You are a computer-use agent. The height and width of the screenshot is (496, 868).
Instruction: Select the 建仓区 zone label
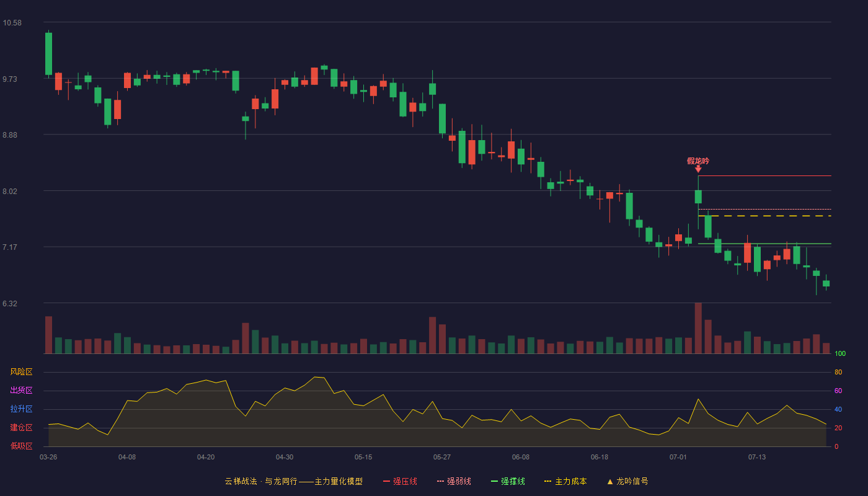point(21,428)
